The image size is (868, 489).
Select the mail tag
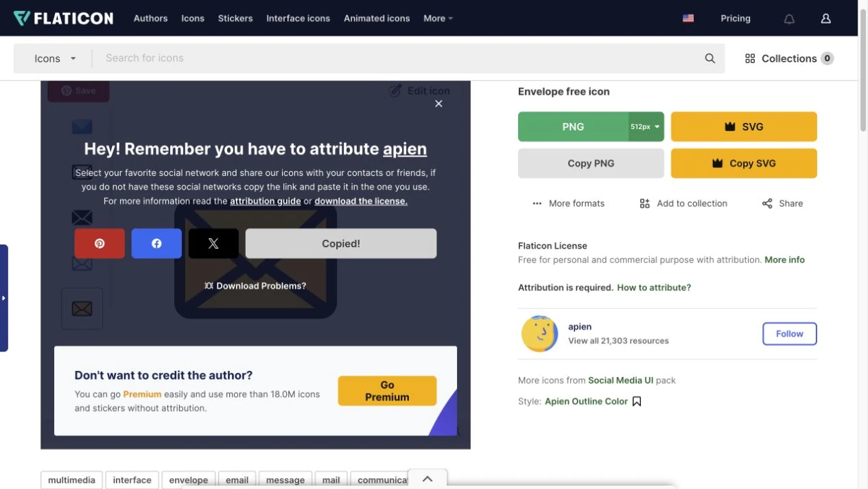coord(331,480)
